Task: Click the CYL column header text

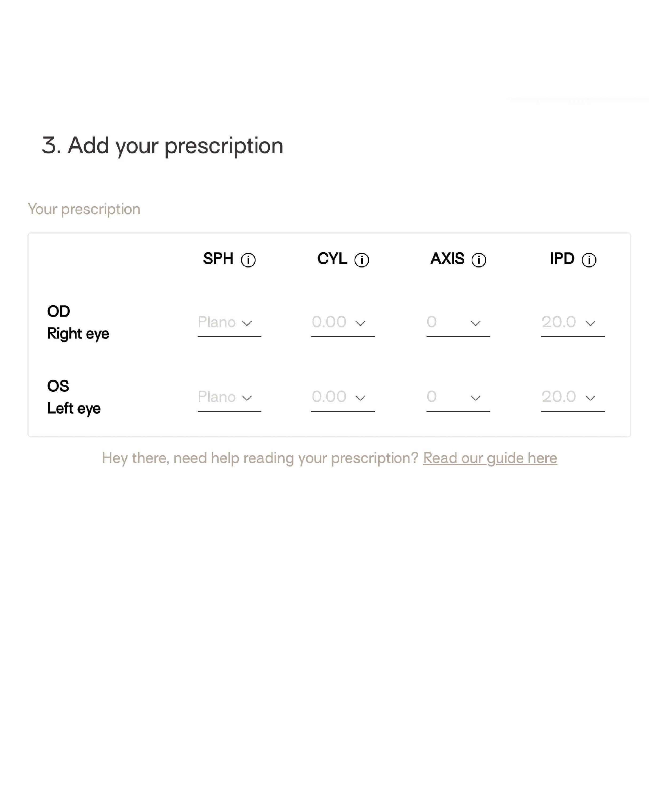Action: [332, 259]
